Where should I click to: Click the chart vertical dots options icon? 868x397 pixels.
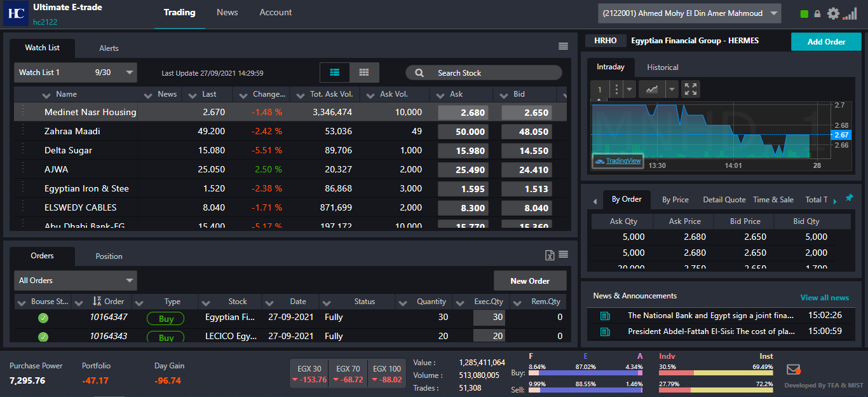tap(616, 89)
